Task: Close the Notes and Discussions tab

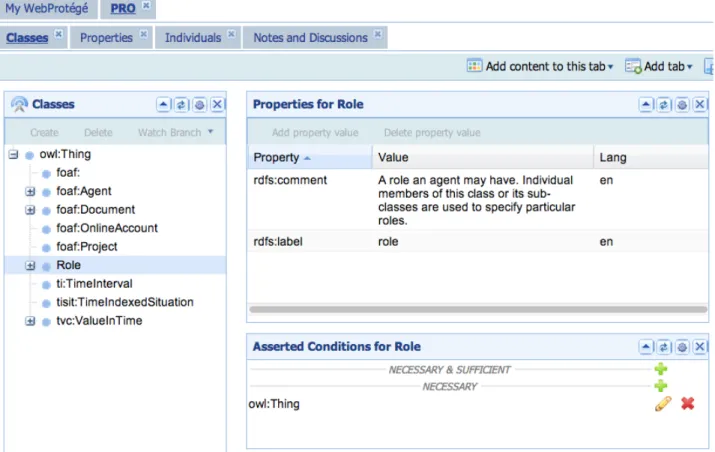Action: tap(378, 34)
